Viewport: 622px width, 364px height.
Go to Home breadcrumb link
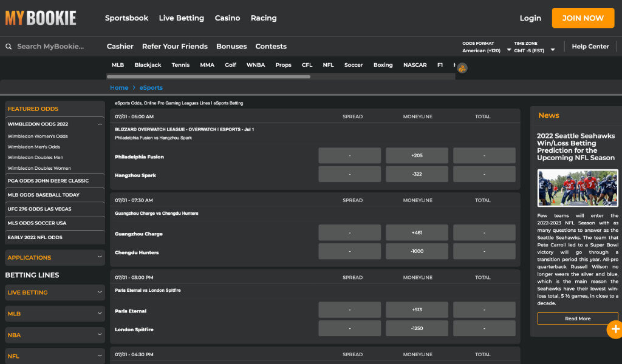pos(119,87)
